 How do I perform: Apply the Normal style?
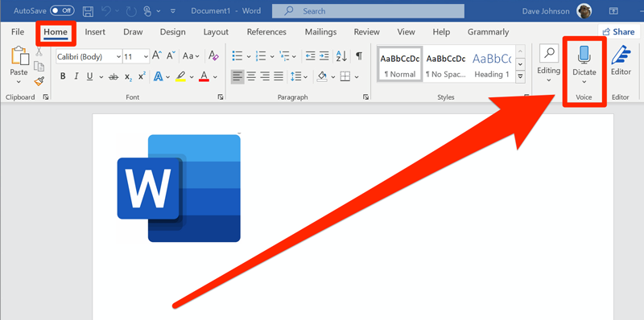(x=399, y=64)
